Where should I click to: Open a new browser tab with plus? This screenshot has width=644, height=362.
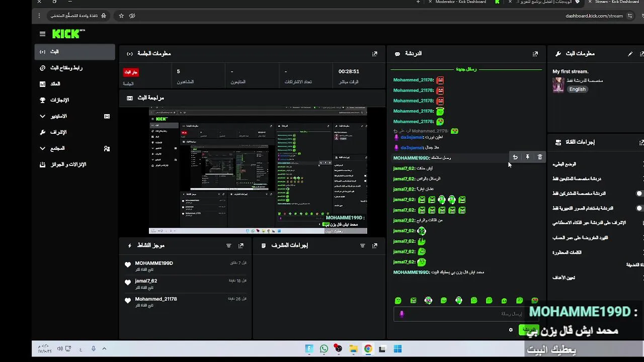[418, 2]
